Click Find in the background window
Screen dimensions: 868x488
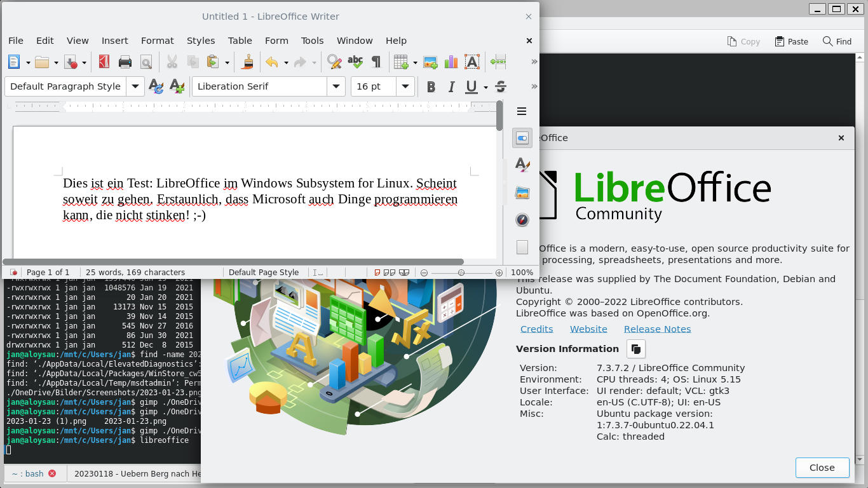click(837, 41)
